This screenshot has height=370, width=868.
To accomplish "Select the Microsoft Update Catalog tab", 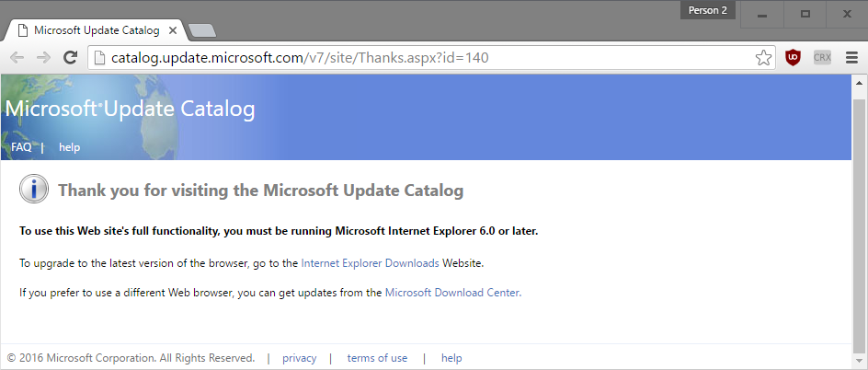I will [x=96, y=30].
